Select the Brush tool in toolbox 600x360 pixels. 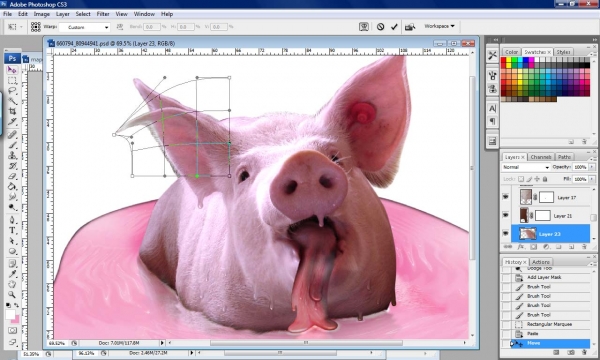(x=12, y=145)
